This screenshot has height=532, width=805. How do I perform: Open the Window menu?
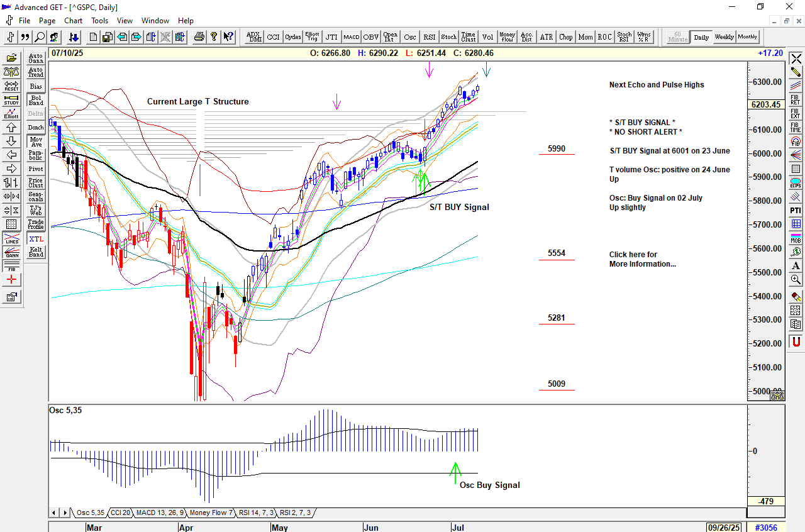[155, 20]
